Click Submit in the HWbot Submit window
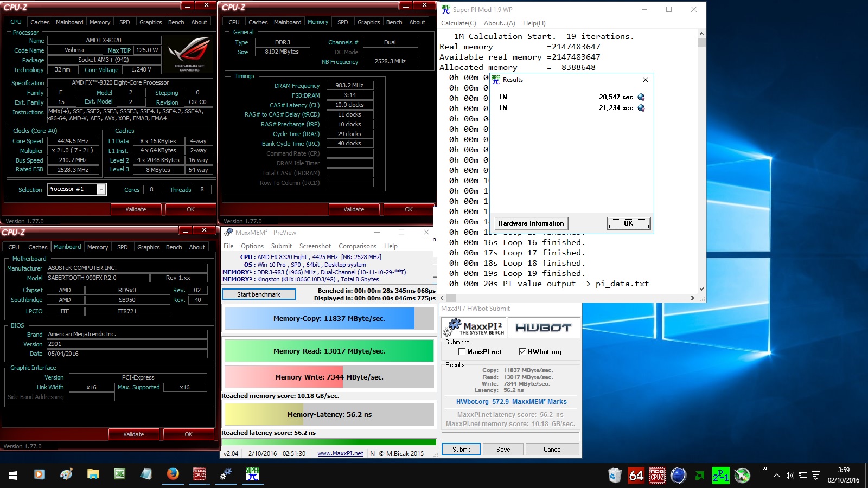Viewport: 868px width, 488px height. 461,450
